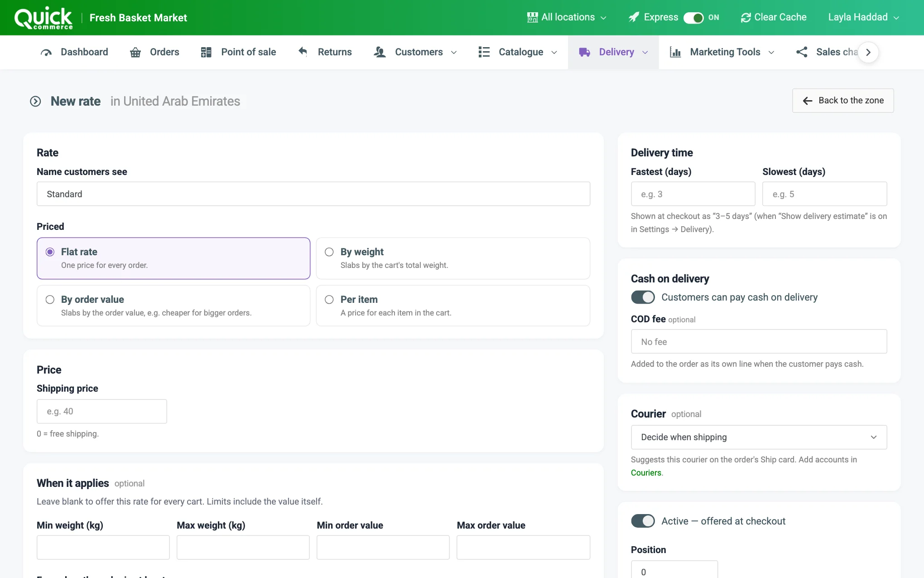924x578 pixels.
Task: Focus the Name customers see field
Action: click(x=313, y=194)
